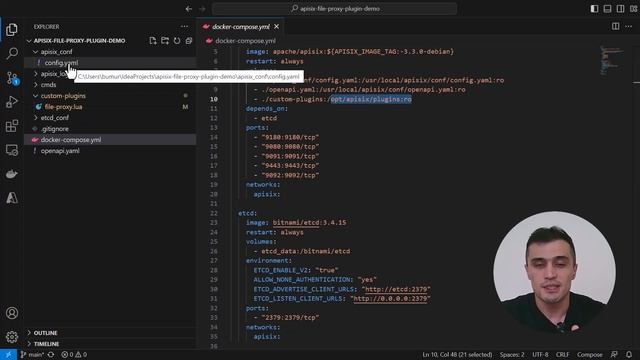Split the editor to the right
Image resolution: width=640 pixels, height=360 pixels.
pos(616,27)
